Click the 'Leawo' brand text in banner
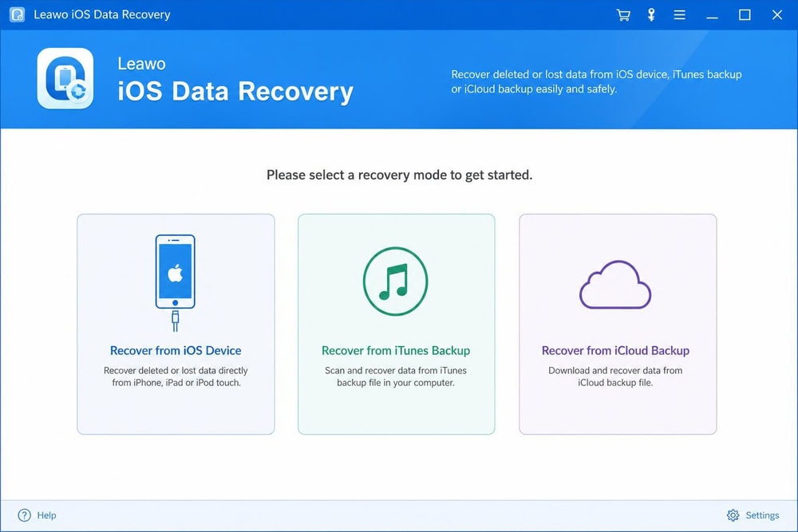 141,64
